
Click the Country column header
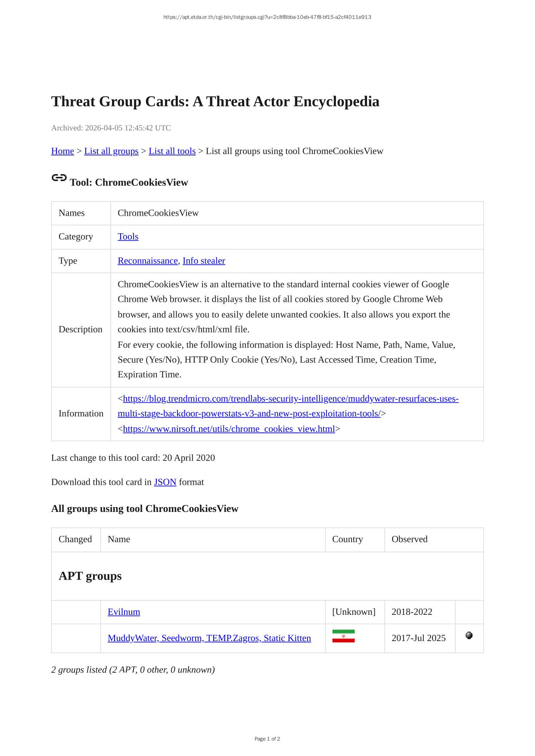347,539
